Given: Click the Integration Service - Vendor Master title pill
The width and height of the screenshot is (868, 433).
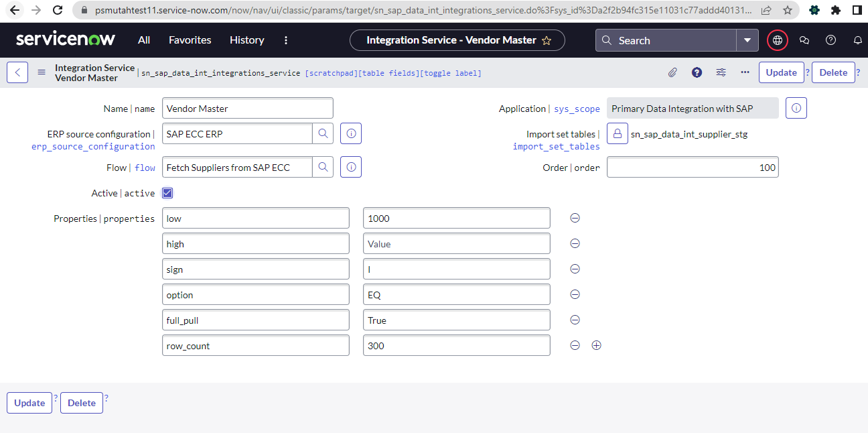Looking at the screenshot, I should (x=457, y=40).
